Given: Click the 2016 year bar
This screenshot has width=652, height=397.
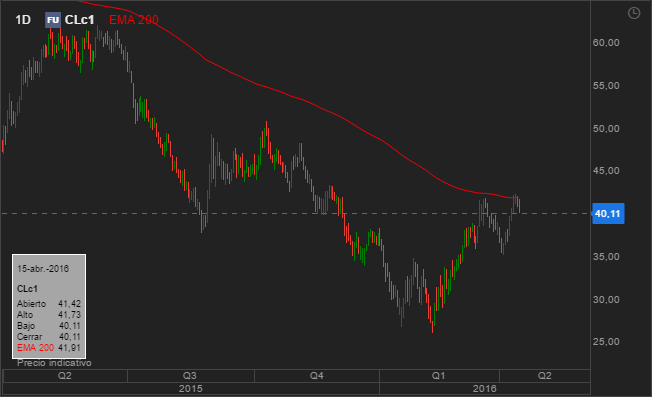Looking at the screenshot, I should click(x=485, y=389).
